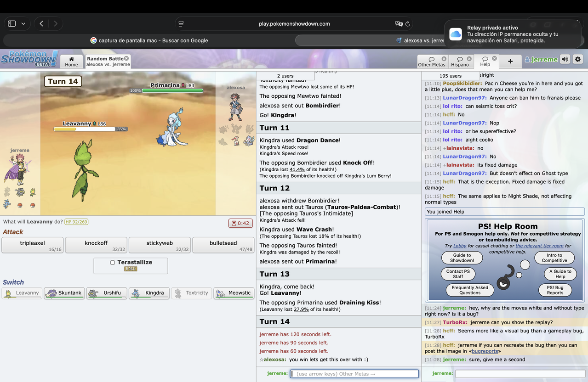Image resolution: width=588 pixels, height=382 pixels.
Task: Close the Hispano room tab
Action: 469,59
